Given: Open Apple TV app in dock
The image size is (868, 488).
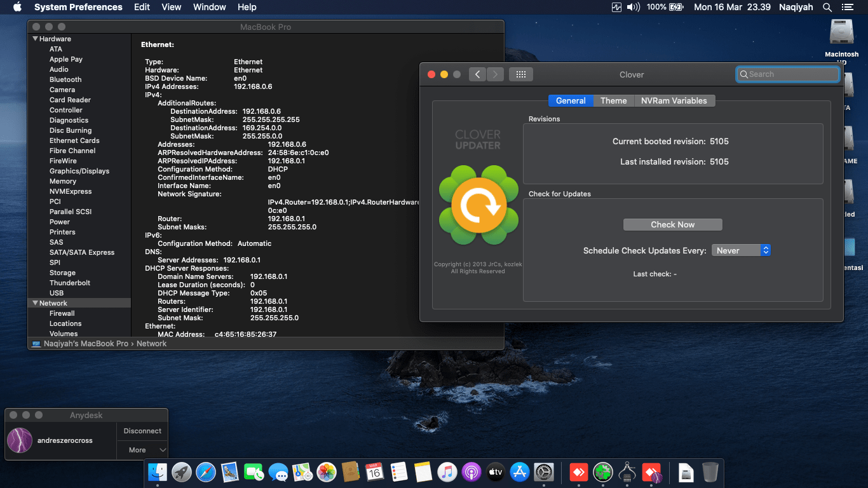Looking at the screenshot, I should click(496, 472).
